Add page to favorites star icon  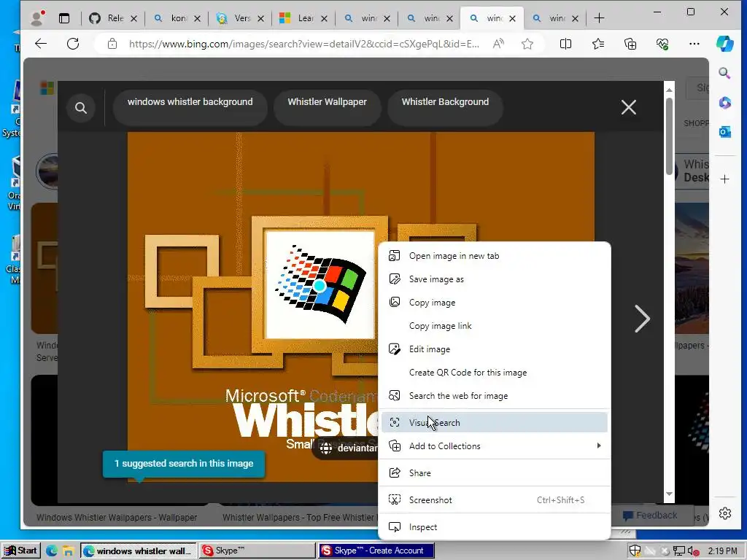(527, 44)
